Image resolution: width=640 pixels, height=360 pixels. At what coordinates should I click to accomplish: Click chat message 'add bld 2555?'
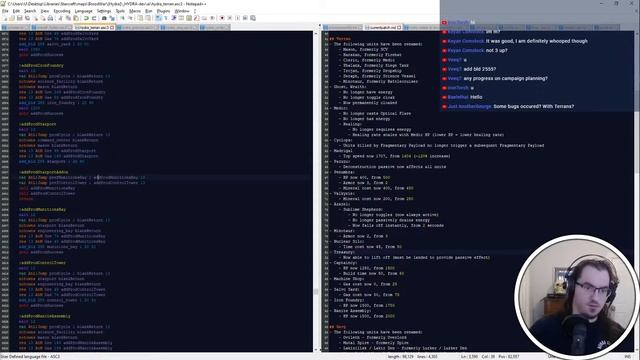pos(480,69)
